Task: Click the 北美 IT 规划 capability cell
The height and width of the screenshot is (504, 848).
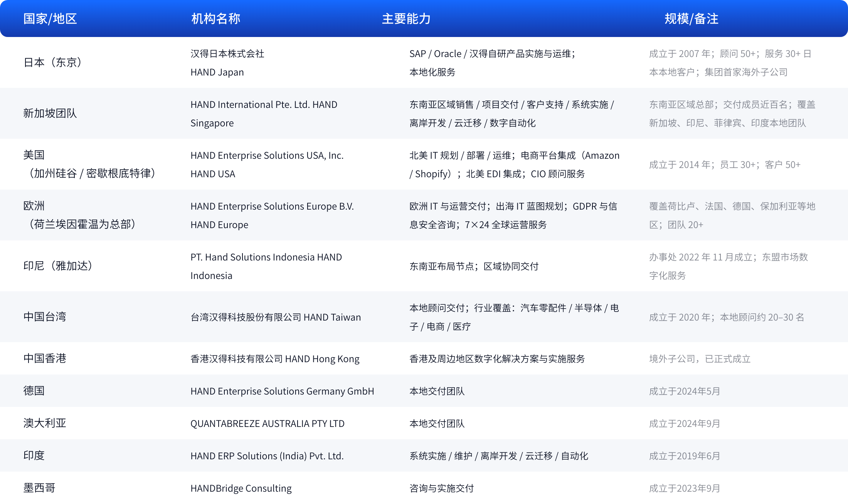Action: coord(515,165)
